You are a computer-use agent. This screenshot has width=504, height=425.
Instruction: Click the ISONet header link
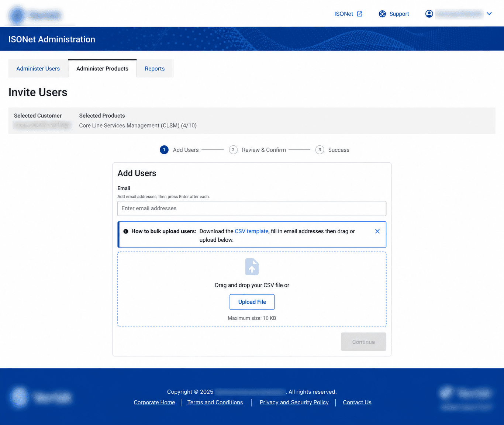(x=344, y=14)
